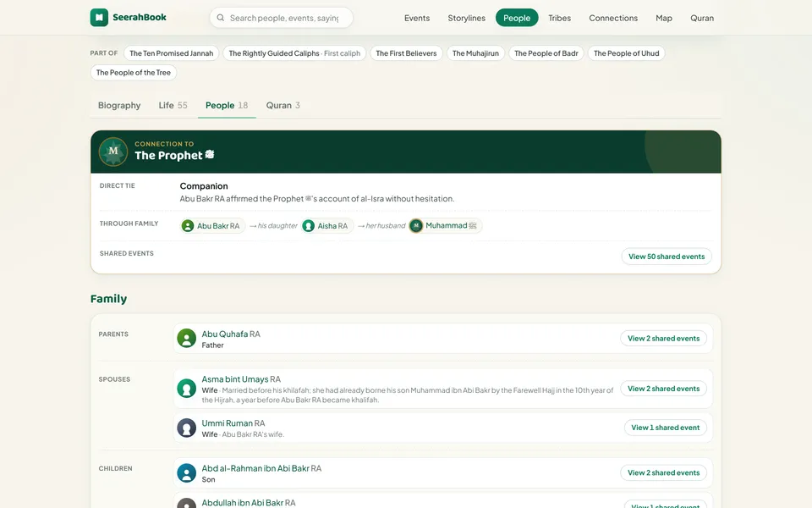
Task: Click the Family section heading
Action: click(x=109, y=299)
